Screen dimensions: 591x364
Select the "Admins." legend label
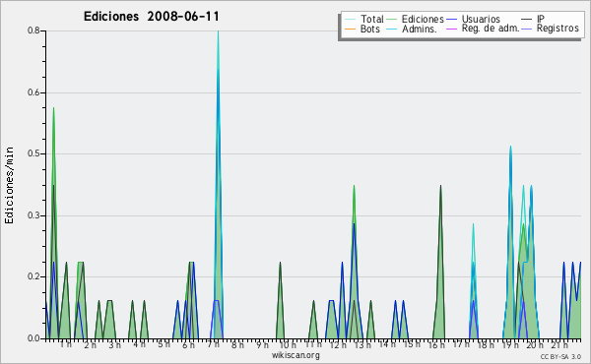point(420,29)
